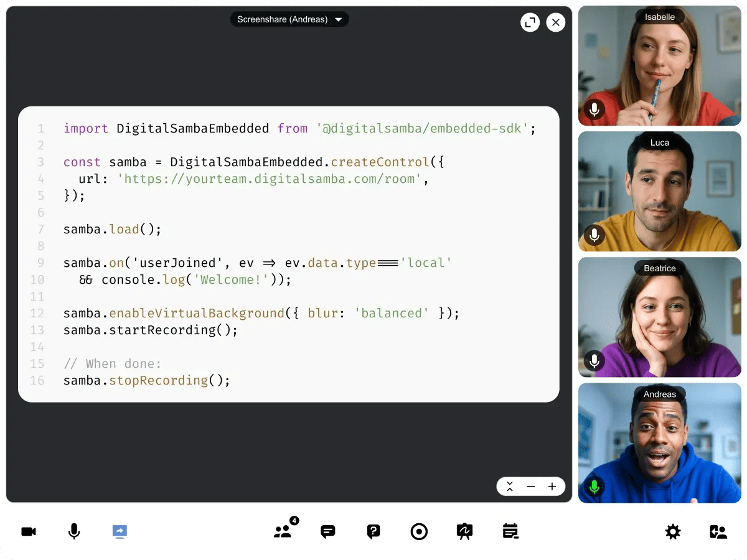Open the participants panel

coord(283,531)
